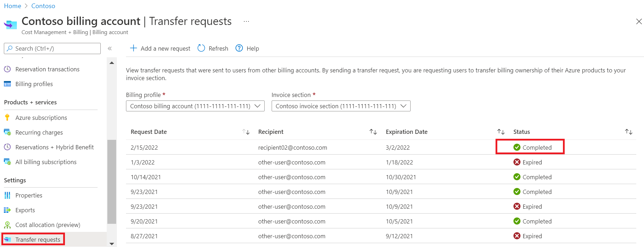The image size is (644, 247).
Task: Sort table by Request Date arrows
Action: pos(246,132)
